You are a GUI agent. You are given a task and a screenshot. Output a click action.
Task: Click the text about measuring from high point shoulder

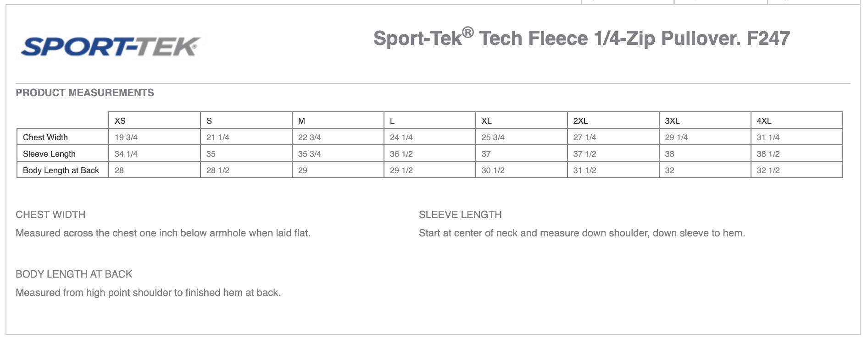pos(148,292)
